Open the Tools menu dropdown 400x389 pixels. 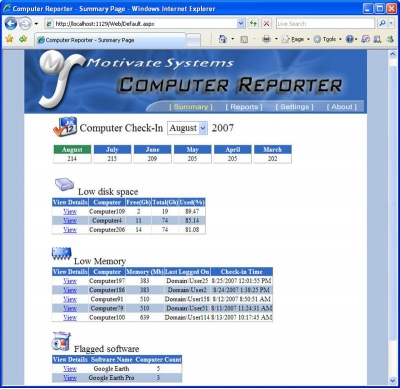pos(328,39)
